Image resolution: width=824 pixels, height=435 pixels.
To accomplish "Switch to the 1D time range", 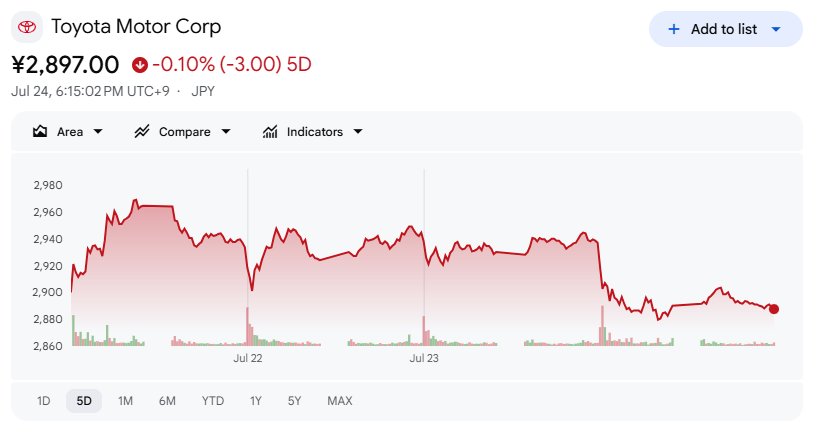I will [44, 401].
